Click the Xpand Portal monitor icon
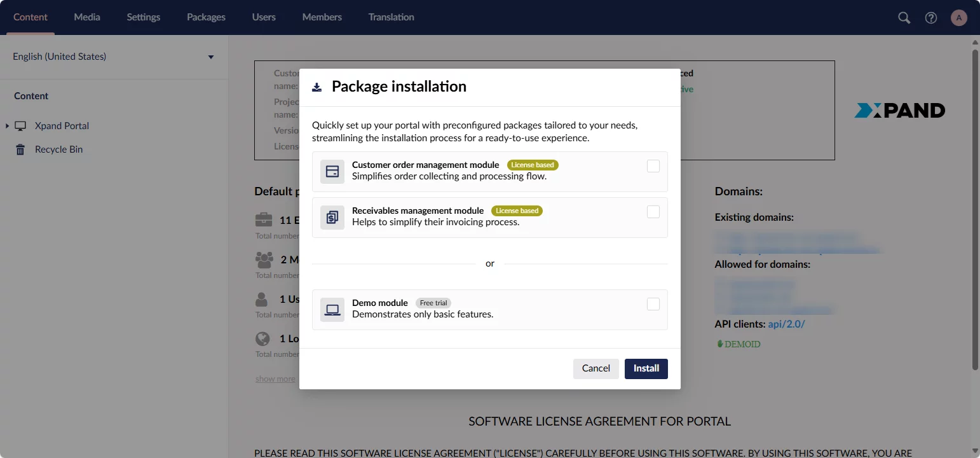 tap(20, 126)
